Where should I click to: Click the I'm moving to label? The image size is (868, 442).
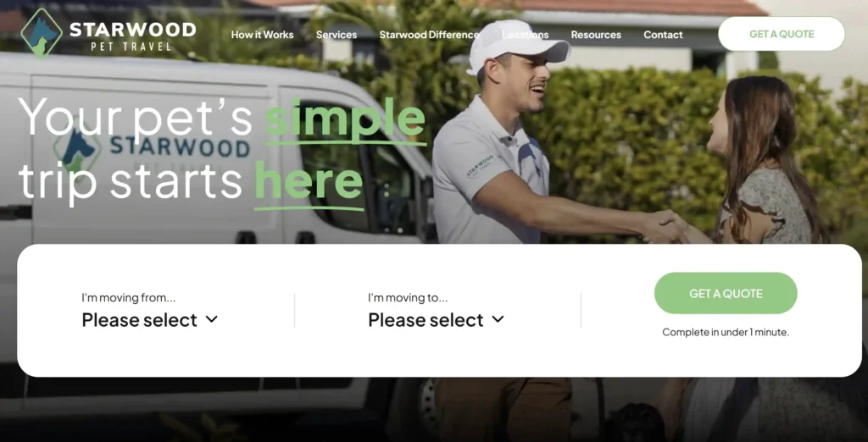pyautogui.click(x=408, y=297)
